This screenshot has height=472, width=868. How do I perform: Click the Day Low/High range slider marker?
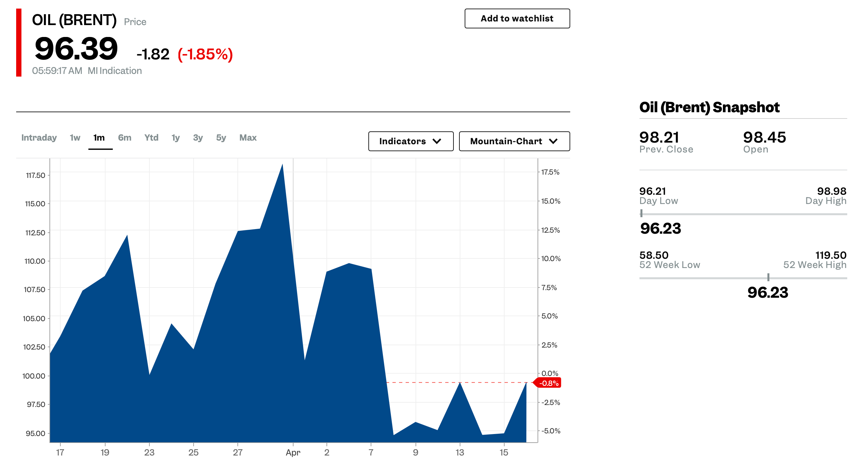[641, 214]
